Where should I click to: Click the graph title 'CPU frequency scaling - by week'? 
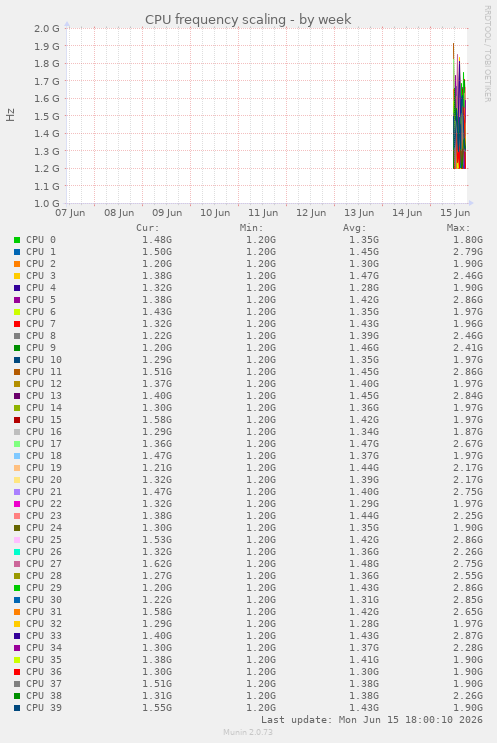(248, 19)
